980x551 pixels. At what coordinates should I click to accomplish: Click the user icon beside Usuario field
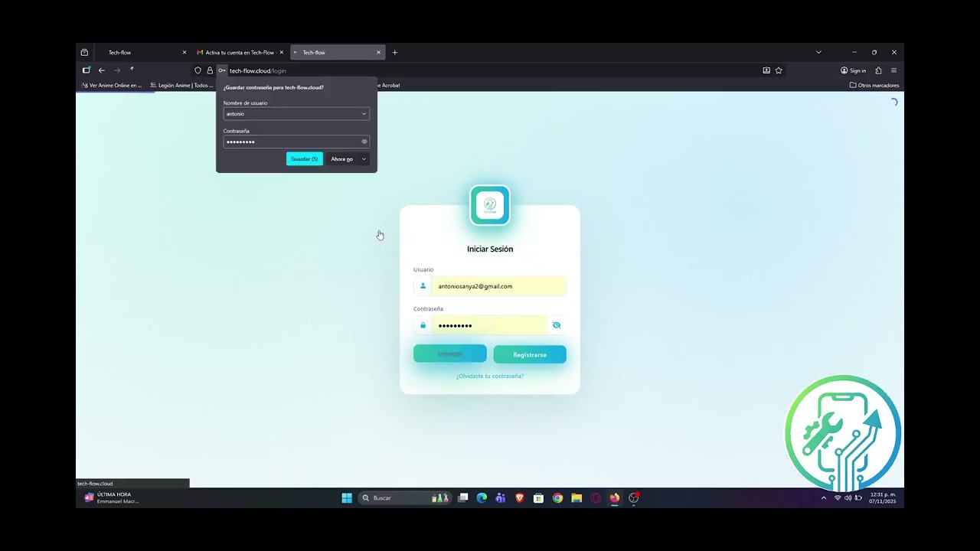pos(423,286)
